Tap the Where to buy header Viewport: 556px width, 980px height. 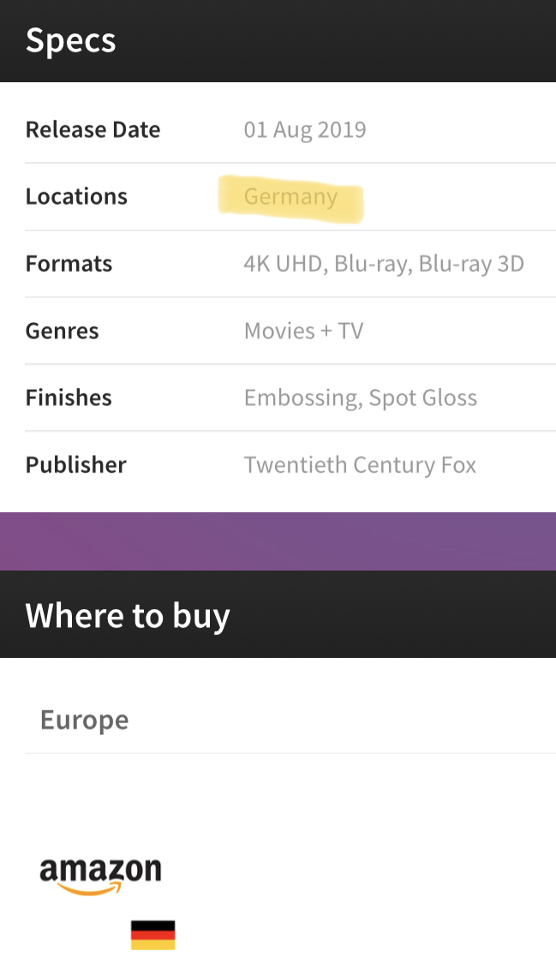[x=128, y=616]
